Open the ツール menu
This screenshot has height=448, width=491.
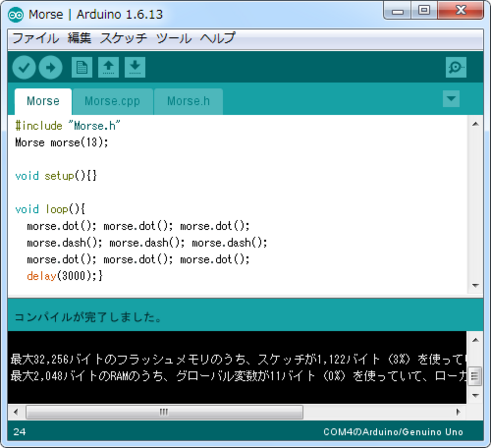point(174,38)
